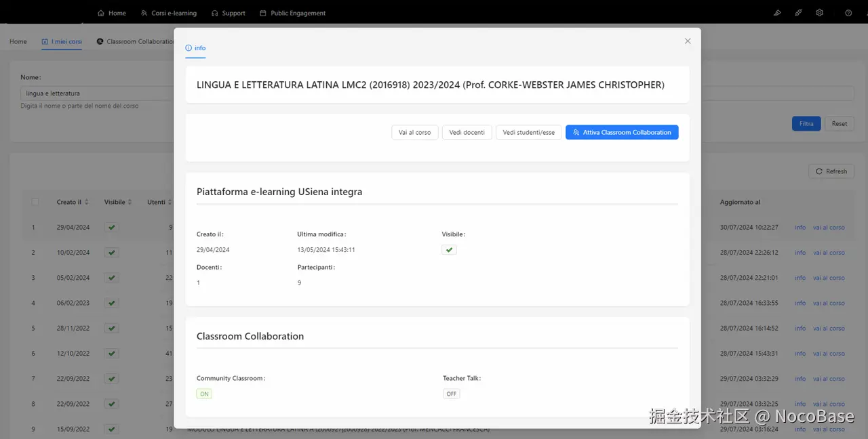Open Public Engagement menu item
Screen dimensions: 868x439
coord(293,13)
